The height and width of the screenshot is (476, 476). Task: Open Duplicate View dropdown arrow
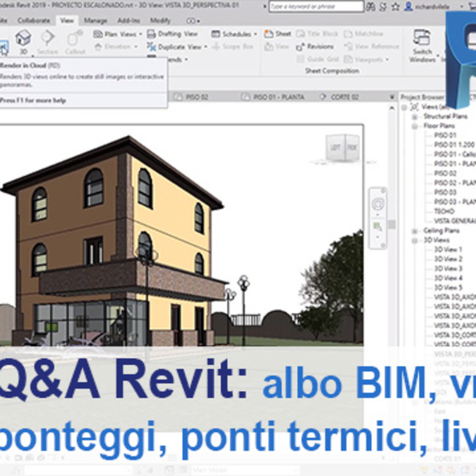click(205, 47)
